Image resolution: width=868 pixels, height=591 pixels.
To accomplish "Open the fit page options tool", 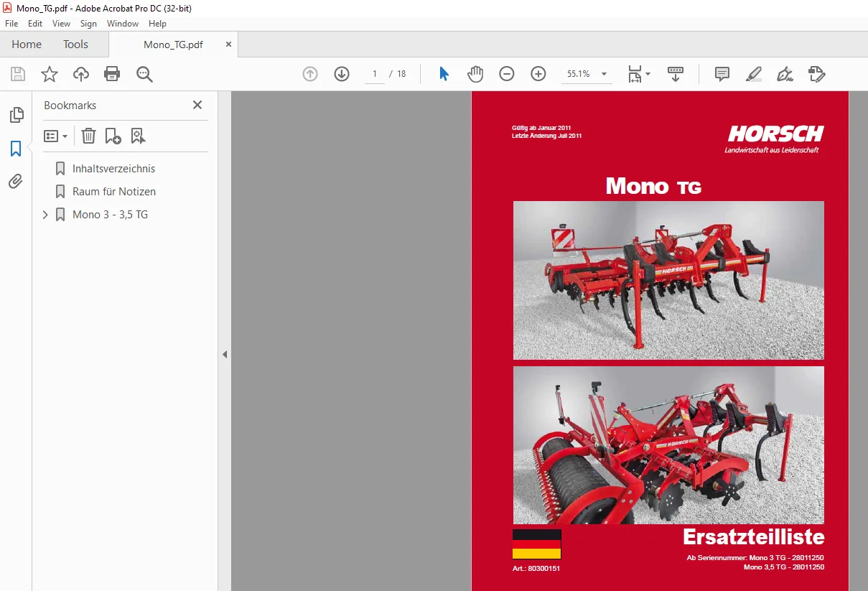I will coord(639,74).
